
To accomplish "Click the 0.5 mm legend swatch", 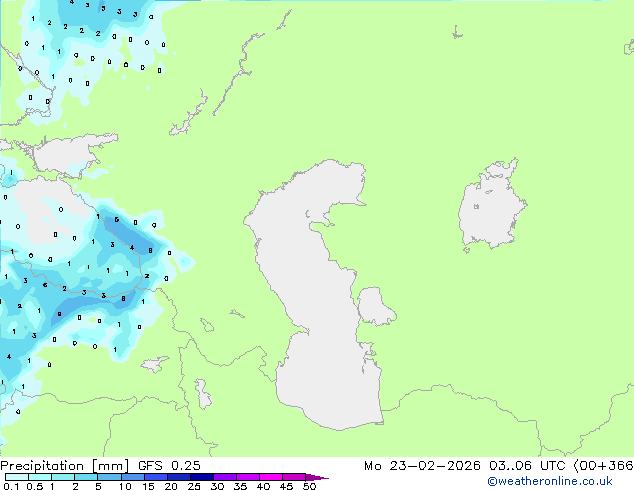I will (x=40, y=477).
